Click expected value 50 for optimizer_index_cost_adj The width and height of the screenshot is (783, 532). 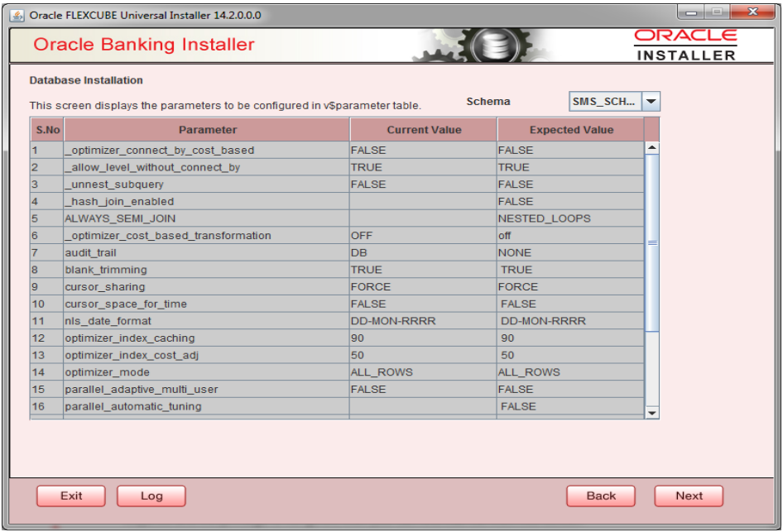(570, 355)
